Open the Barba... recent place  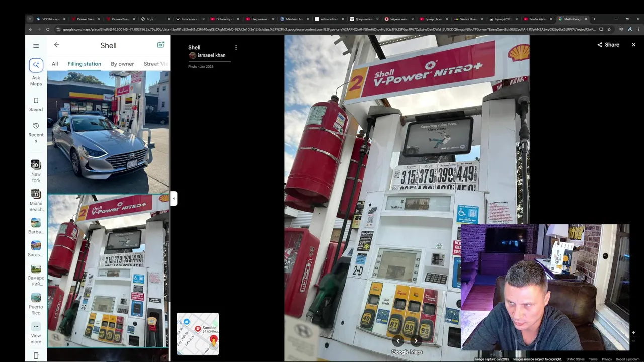tap(36, 226)
